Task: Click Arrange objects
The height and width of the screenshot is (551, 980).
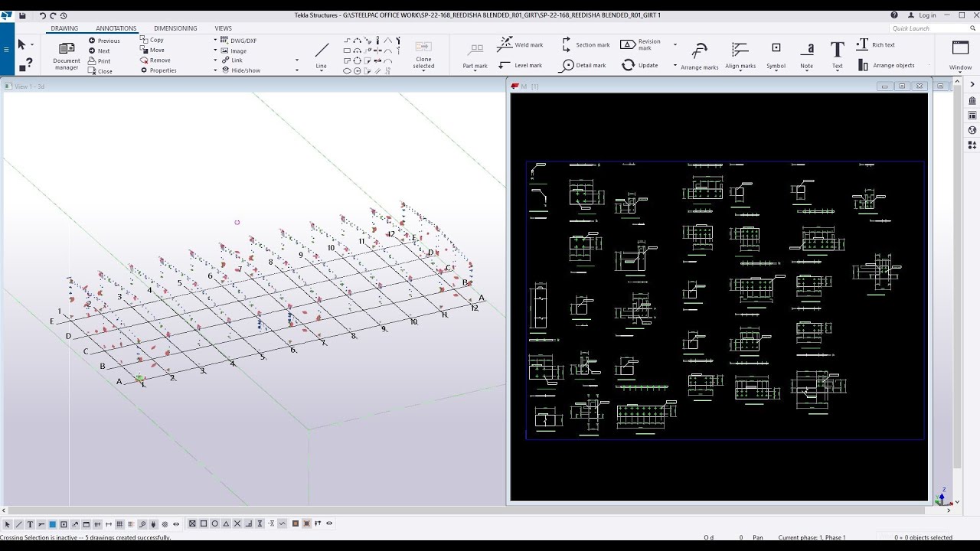Action: 886,65
